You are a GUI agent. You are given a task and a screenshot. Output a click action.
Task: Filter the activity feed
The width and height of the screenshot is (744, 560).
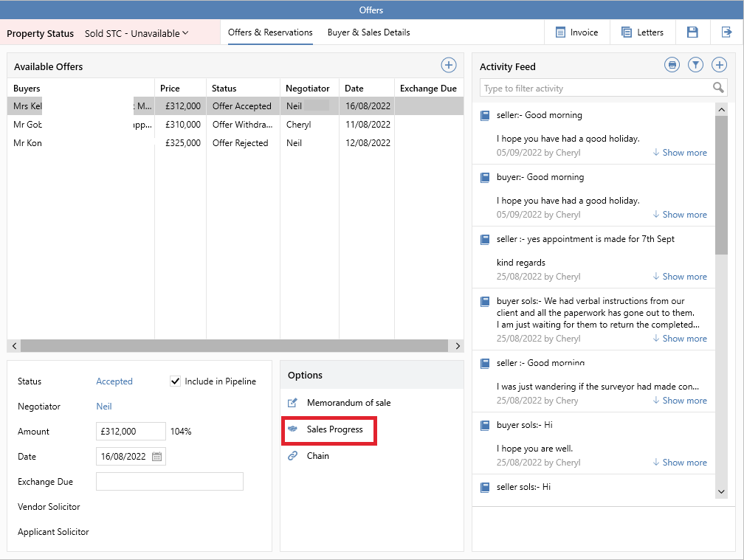click(x=695, y=64)
